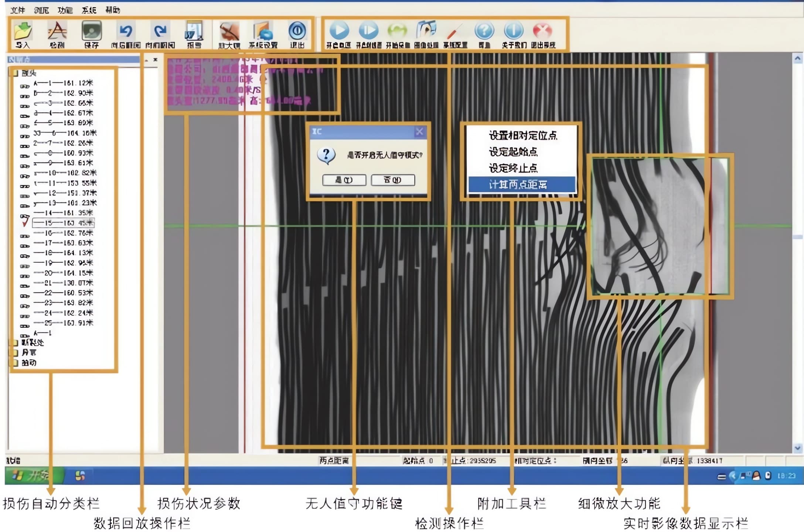804x532 pixels.
Task: Open the 文件 menu
Action: [x=17, y=10]
